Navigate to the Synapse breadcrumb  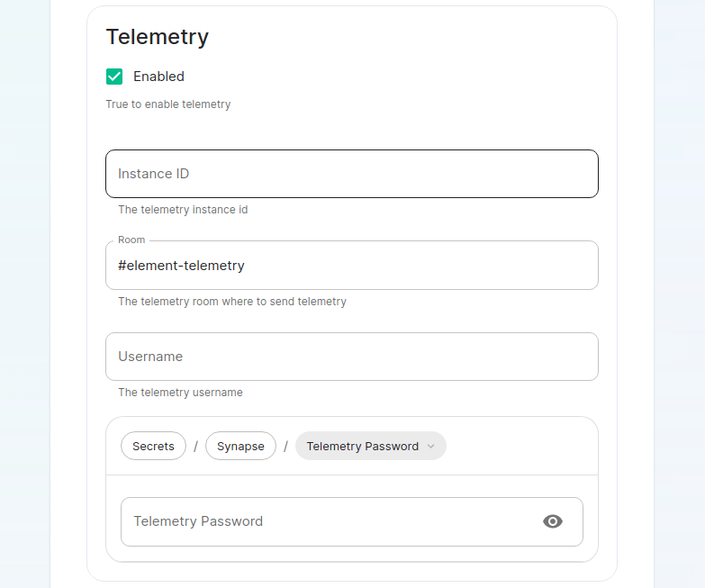pos(240,446)
